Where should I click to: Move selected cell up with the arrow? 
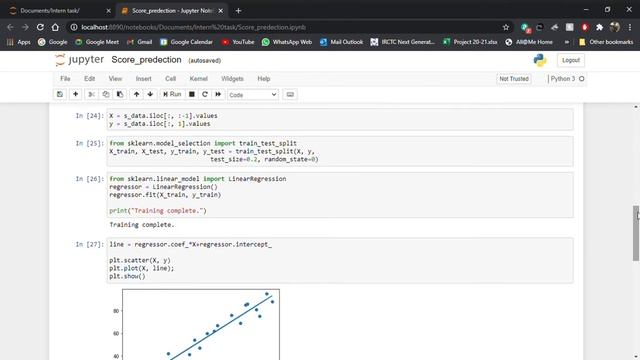(x=136, y=94)
